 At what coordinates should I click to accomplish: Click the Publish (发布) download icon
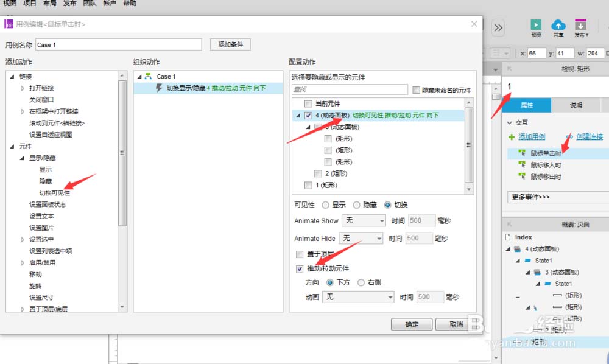coord(580,25)
